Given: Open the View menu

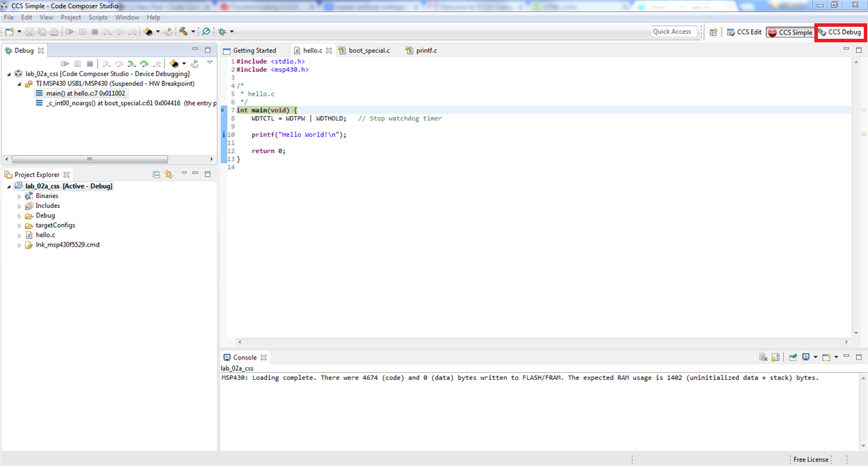Looking at the screenshot, I should [47, 17].
